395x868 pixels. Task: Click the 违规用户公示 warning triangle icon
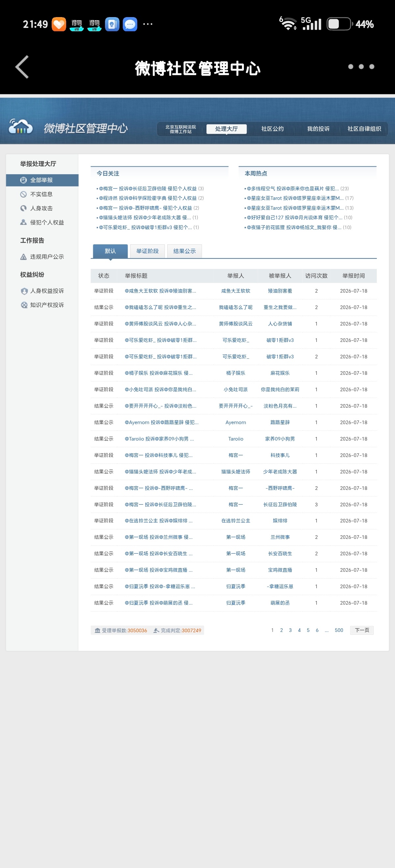(23, 257)
